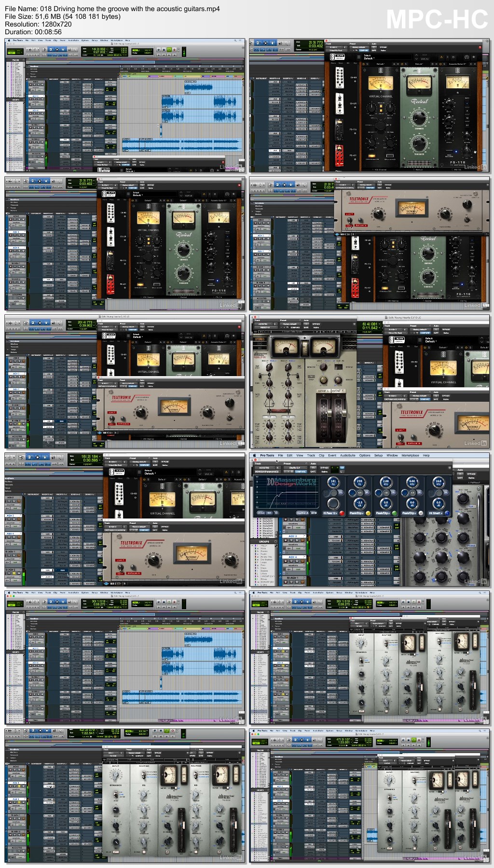
Task: Click the left VU meter on the REDD plugin
Action: [x=286, y=346]
